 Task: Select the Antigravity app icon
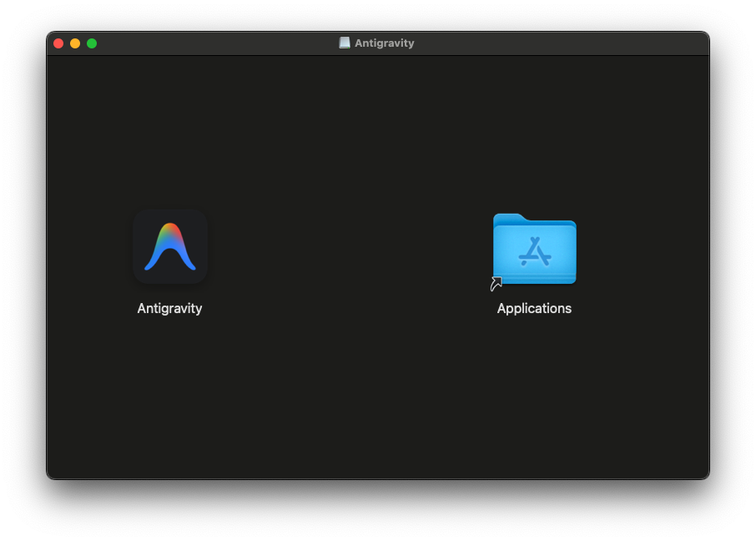[x=170, y=246]
